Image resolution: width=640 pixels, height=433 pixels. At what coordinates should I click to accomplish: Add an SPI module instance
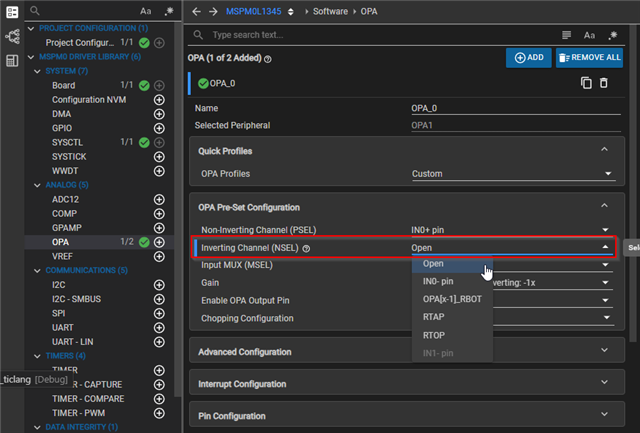click(159, 313)
